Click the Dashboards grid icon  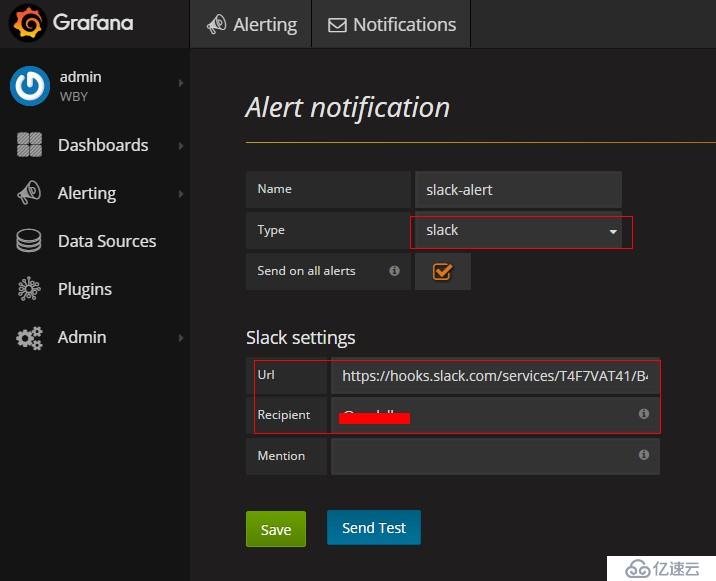point(29,144)
